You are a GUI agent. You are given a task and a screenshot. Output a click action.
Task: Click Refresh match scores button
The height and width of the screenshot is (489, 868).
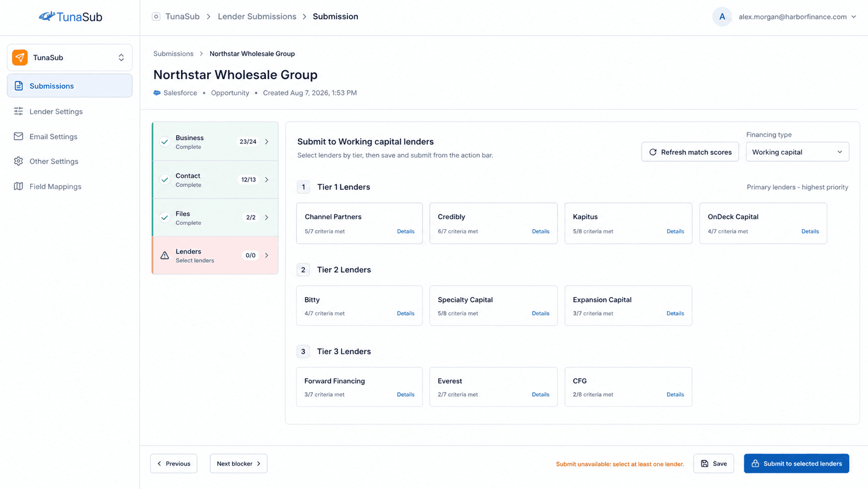click(x=690, y=152)
